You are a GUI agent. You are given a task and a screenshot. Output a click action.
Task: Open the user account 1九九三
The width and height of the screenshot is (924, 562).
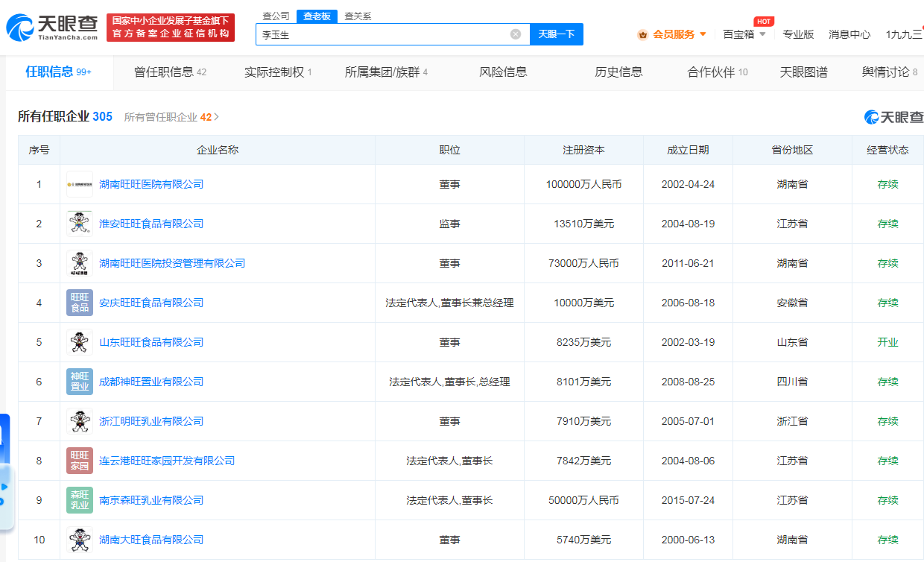coord(904,34)
